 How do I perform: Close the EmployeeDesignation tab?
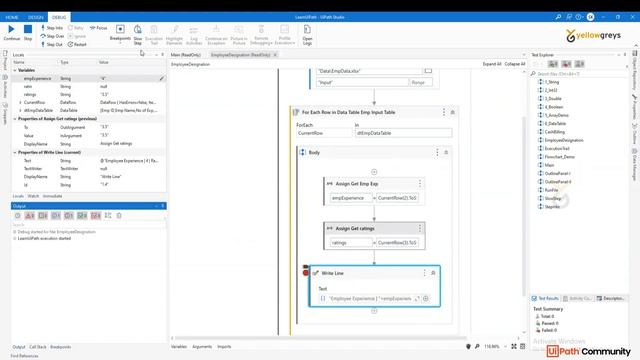(275, 55)
